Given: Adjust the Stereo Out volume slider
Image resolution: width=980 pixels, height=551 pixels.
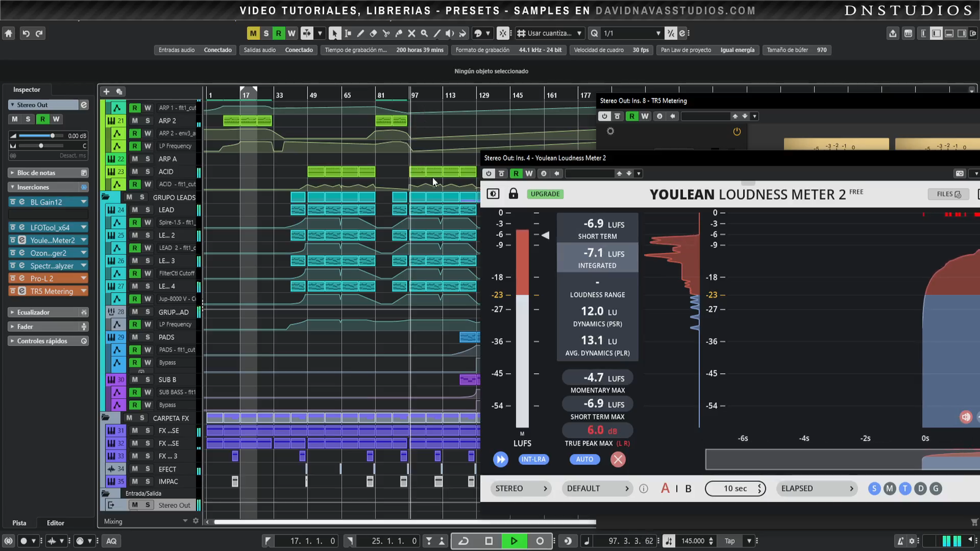Looking at the screenshot, I should coord(52,135).
